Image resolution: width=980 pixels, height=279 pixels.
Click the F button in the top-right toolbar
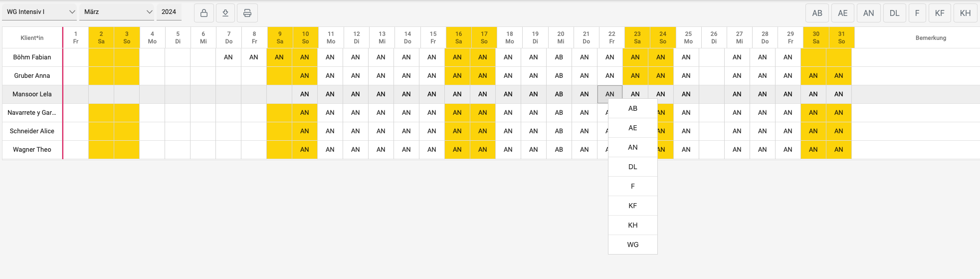pos(917,13)
